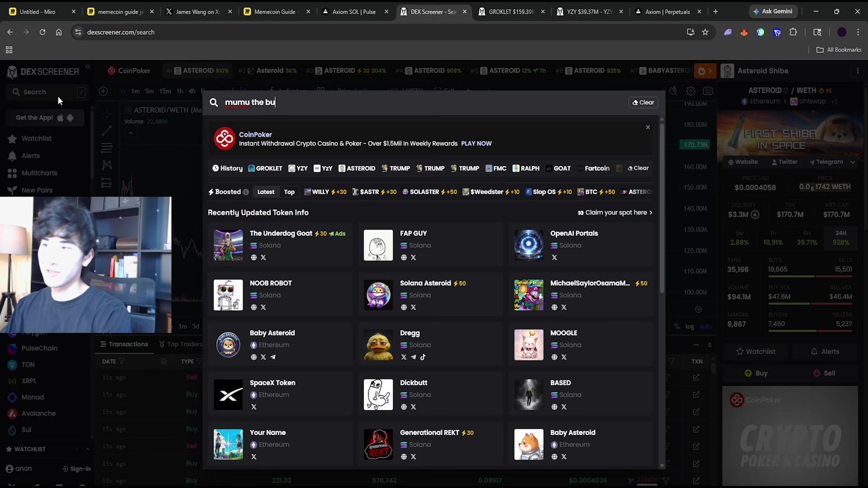Open Claim your spot here
Image resolution: width=868 pixels, height=488 pixels.
click(x=615, y=213)
